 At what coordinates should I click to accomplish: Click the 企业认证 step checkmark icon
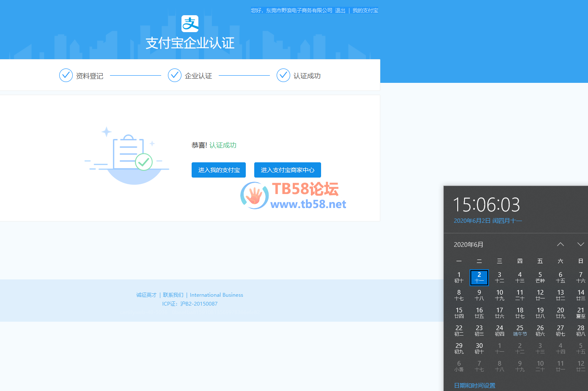[175, 75]
